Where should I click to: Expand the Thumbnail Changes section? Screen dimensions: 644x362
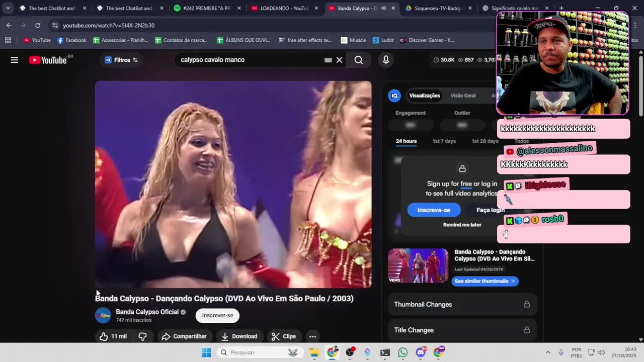click(x=462, y=304)
